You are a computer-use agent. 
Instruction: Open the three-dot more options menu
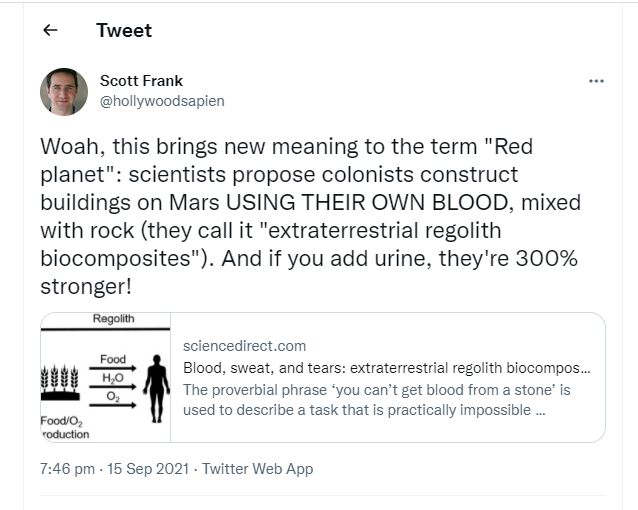596,81
